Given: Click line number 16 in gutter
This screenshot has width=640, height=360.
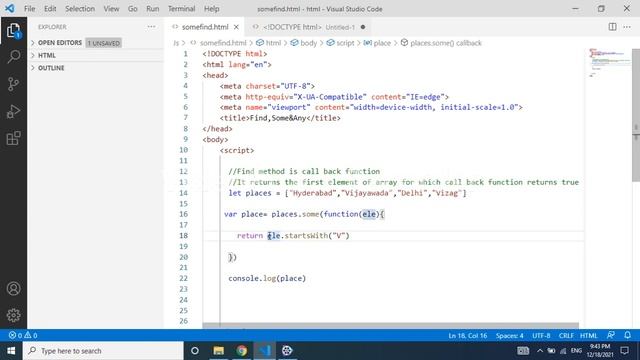Looking at the screenshot, I should click(x=183, y=214).
